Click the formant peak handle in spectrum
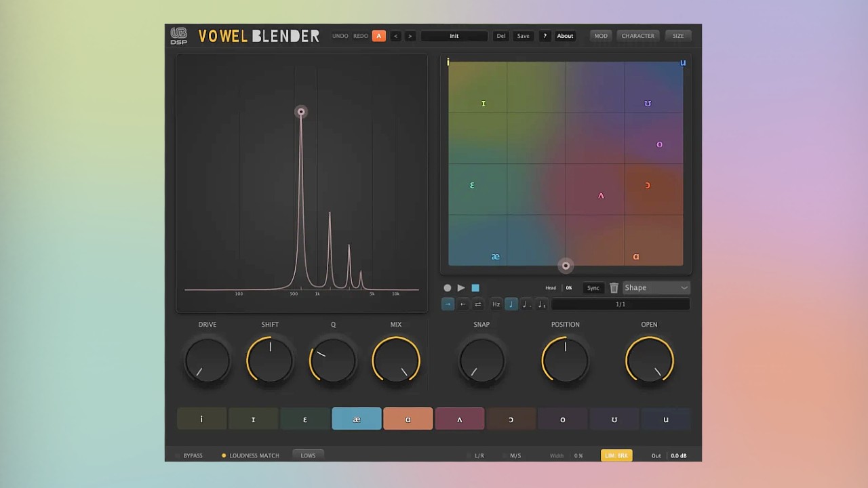The image size is (868, 488). click(301, 112)
